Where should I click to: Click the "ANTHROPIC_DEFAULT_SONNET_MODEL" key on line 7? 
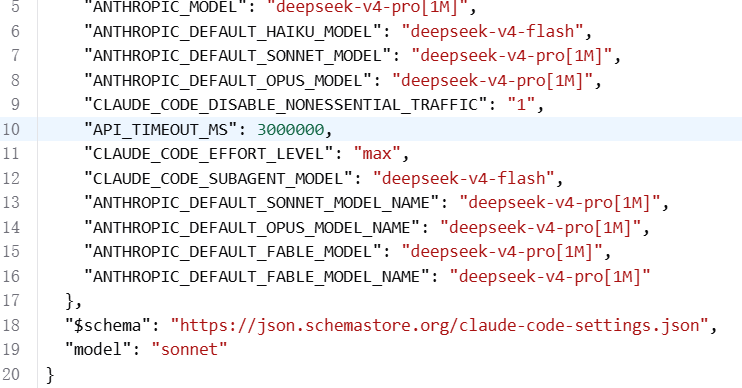(x=238, y=56)
